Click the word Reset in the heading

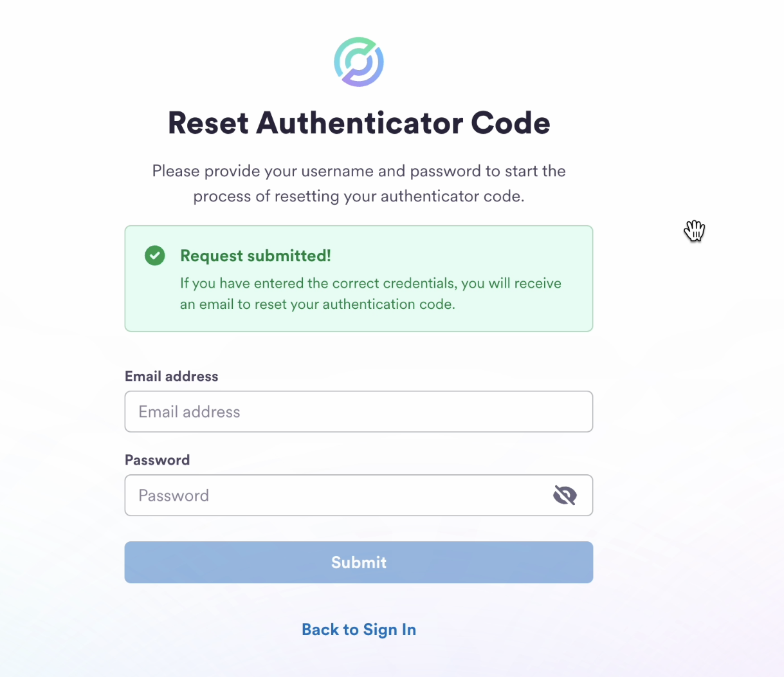tap(208, 123)
